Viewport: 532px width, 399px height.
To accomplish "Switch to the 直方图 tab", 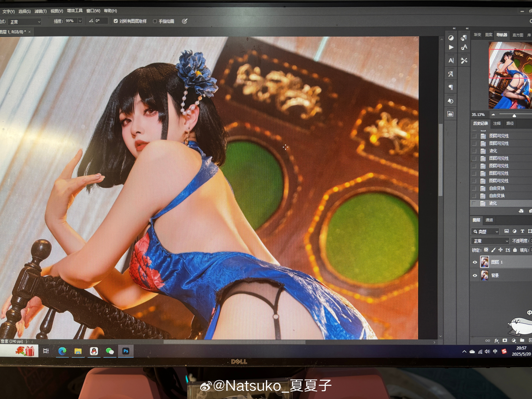I will click(518, 35).
